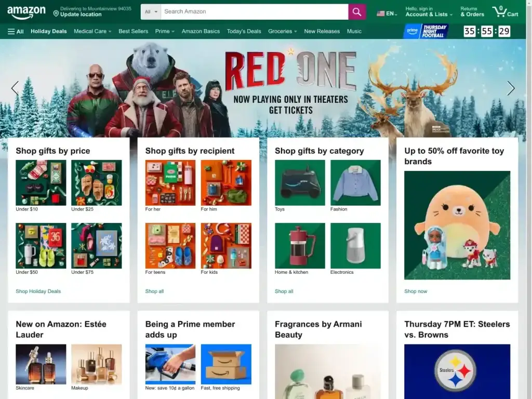The image size is (532, 399).
Task: Go to next carousel banner slide
Action: [x=511, y=88]
